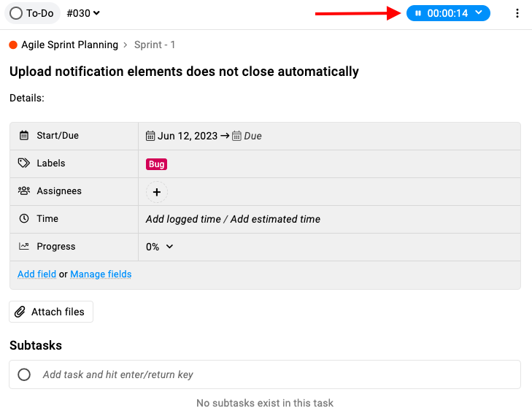532x419 pixels.
Task: Open the 0% progress dropdown
Action: click(160, 247)
